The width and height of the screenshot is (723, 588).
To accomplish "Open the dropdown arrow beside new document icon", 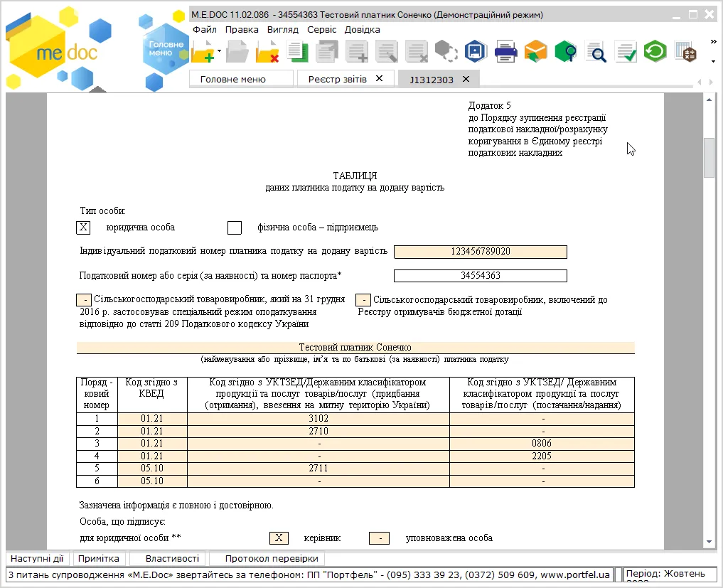I will (x=220, y=51).
